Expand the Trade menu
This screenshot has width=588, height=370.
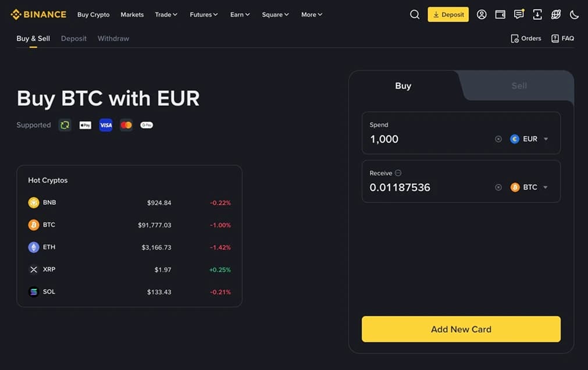166,14
